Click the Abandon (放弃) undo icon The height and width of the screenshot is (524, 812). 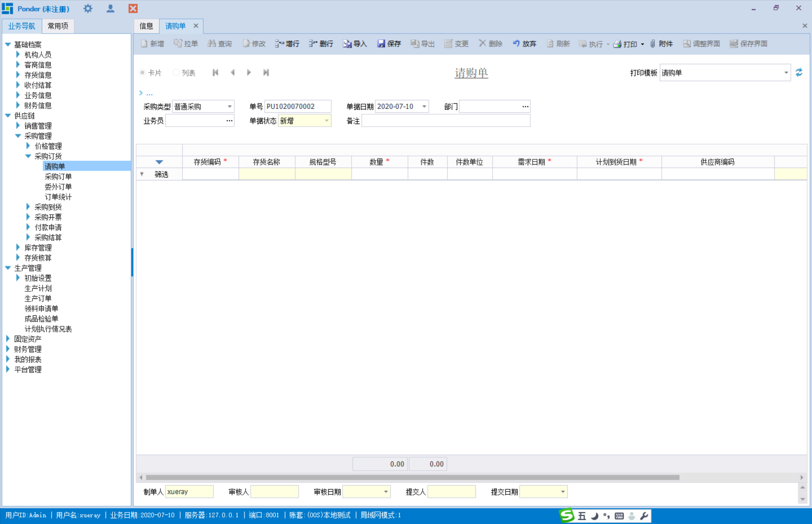[517, 44]
